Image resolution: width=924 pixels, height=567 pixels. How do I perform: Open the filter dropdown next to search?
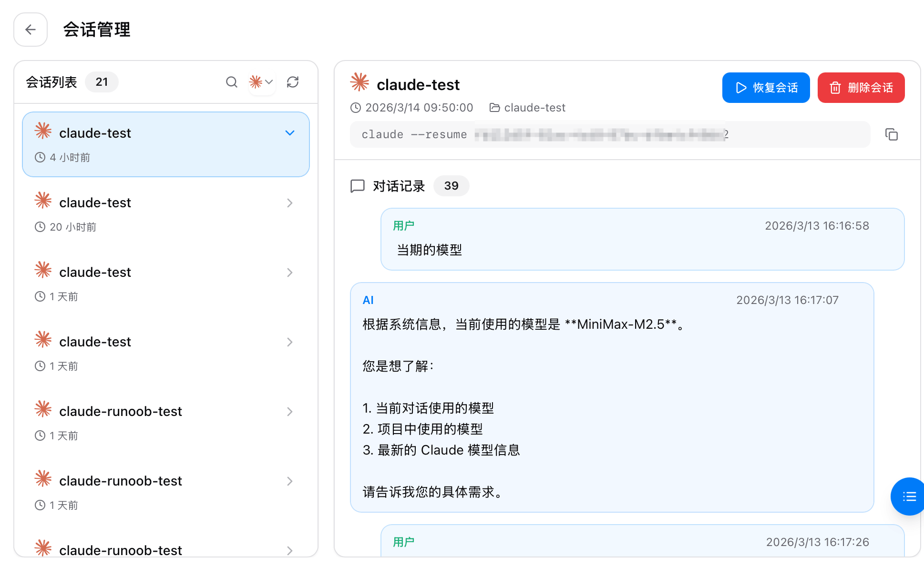[262, 82]
